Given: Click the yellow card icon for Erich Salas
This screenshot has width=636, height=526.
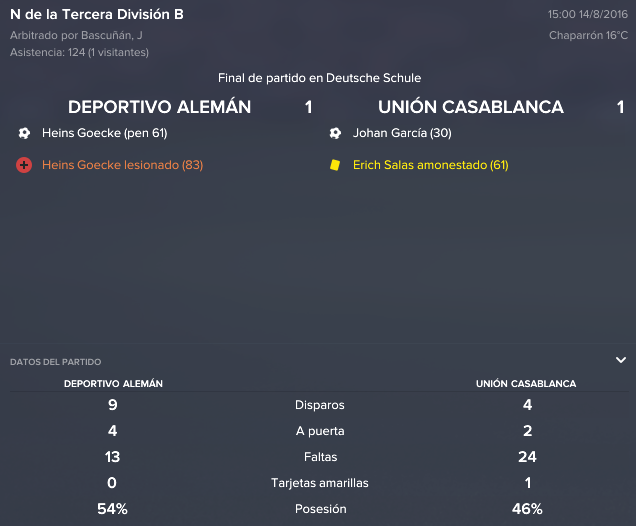Looking at the screenshot, I should point(335,165).
